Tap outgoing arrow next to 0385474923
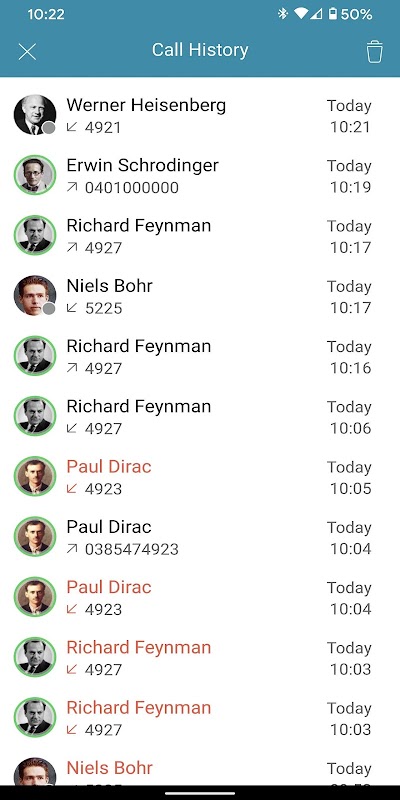400x800 pixels. click(x=72, y=548)
